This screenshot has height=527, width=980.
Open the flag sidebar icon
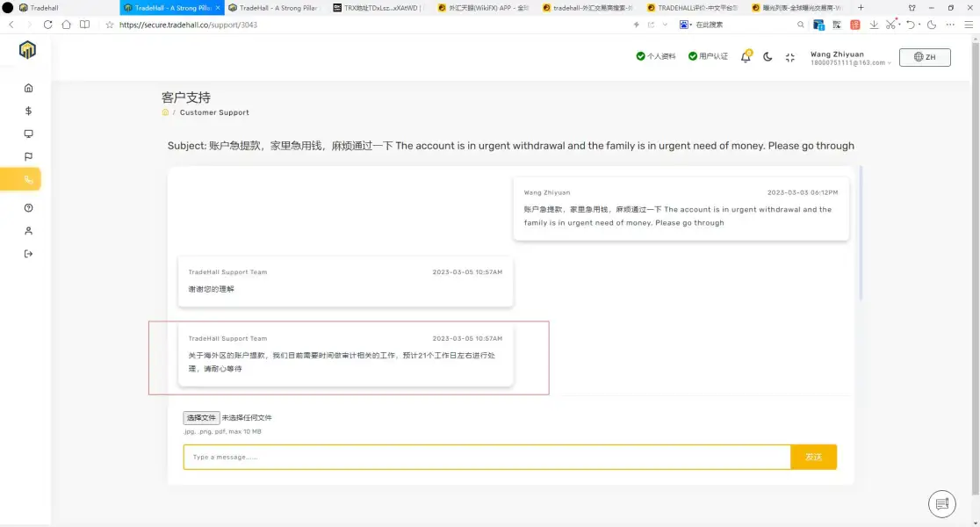28,157
